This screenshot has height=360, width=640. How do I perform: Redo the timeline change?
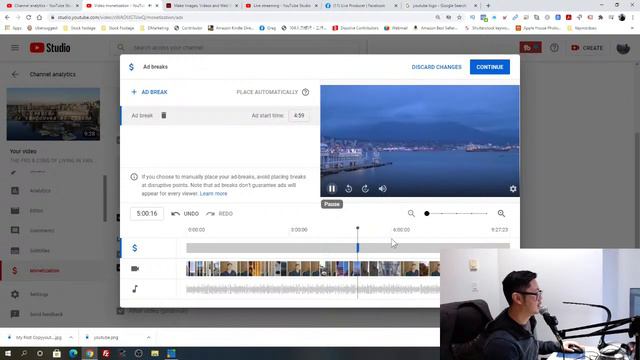pyautogui.click(x=219, y=213)
